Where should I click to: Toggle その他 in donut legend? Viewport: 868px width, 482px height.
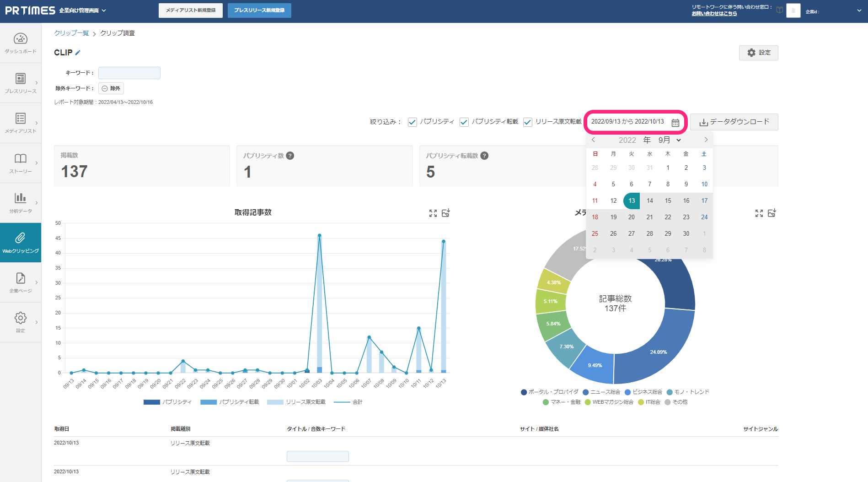[676, 402]
